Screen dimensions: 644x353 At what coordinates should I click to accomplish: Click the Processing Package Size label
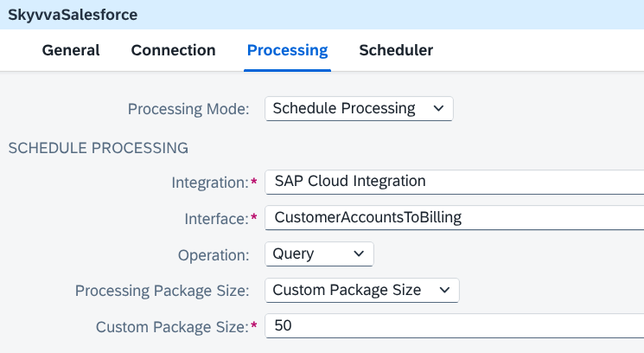[x=162, y=291]
